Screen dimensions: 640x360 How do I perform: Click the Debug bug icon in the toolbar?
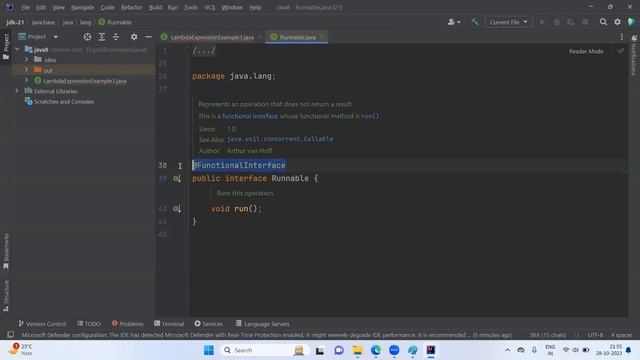click(x=557, y=22)
